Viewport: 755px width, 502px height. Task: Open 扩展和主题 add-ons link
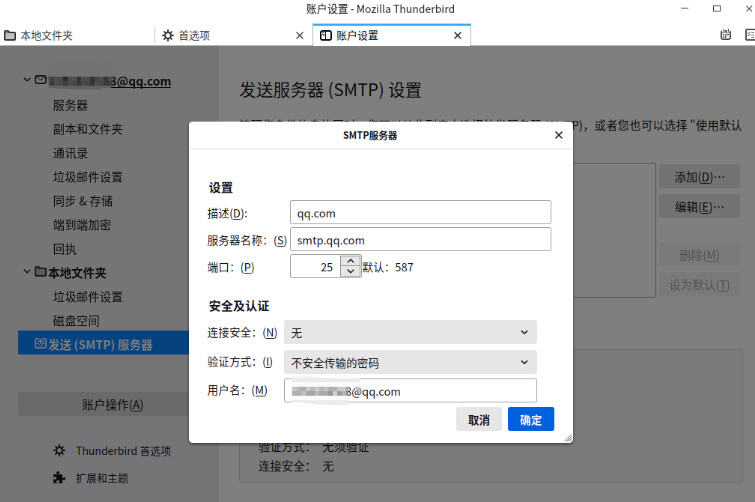click(102, 478)
